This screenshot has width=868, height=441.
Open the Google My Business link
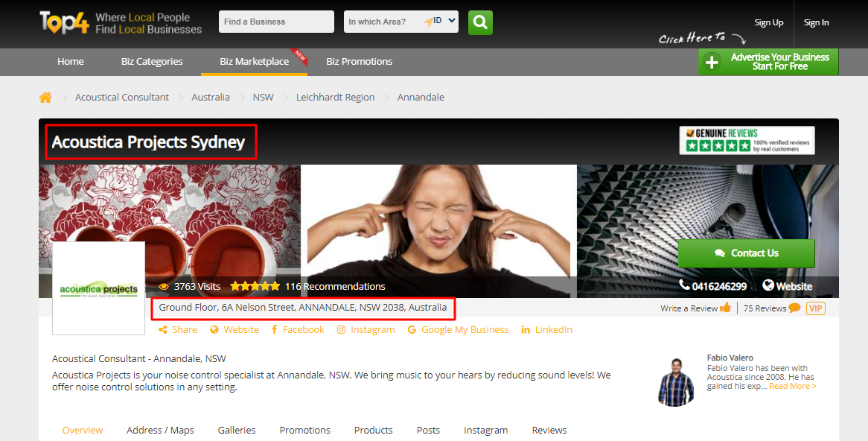[458, 329]
